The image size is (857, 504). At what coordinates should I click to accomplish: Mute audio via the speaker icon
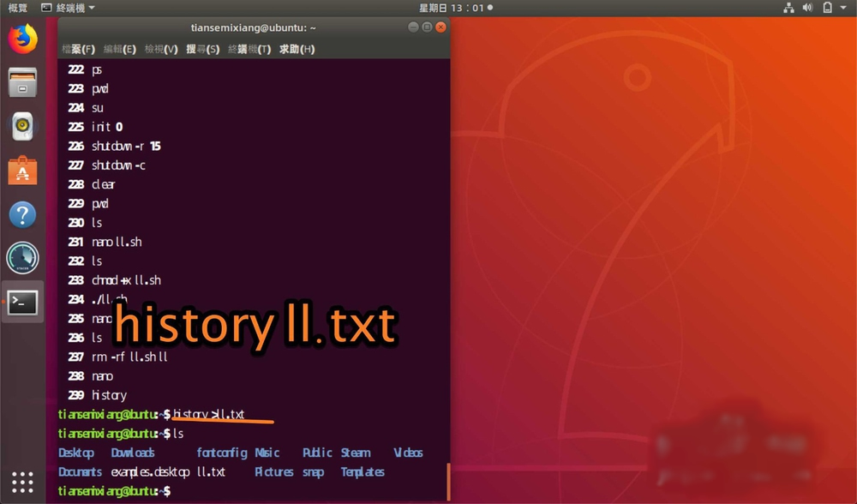click(806, 7)
